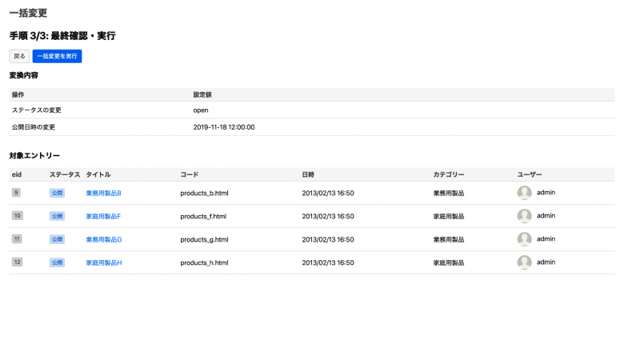
Task: Click the 日時 column header
Action: point(308,174)
